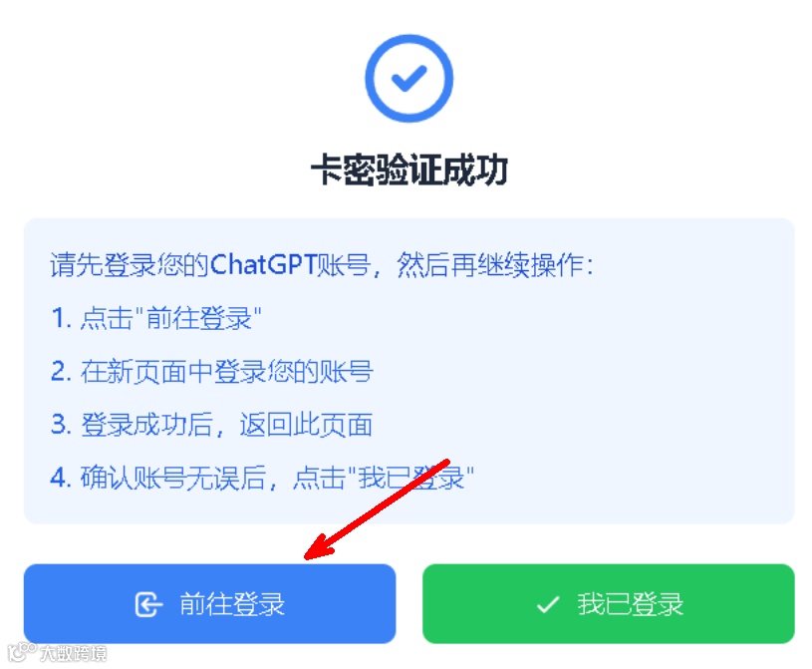Select the 前往登录 blue button
This screenshot has width=812, height=669.
pos(210,604)
